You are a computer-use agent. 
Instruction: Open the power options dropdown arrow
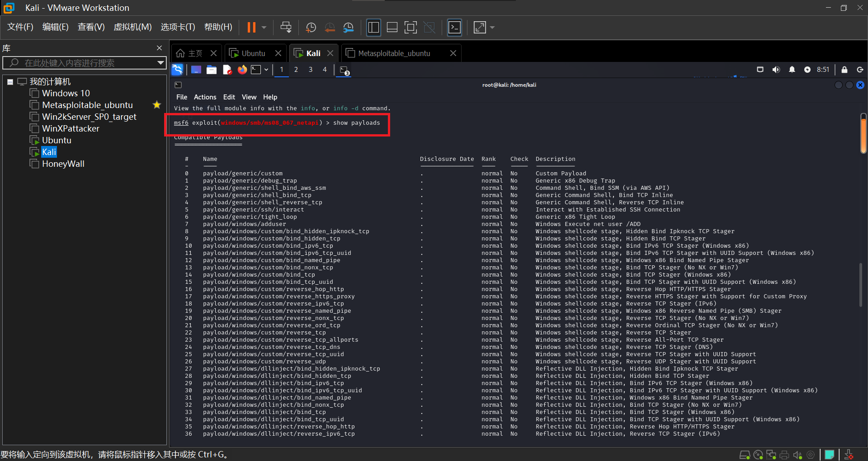point(264,28)
